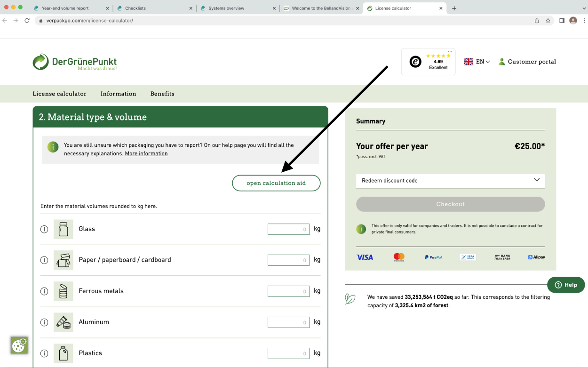The image size is (588, 368).
Task: Click the info icon next to Ferrous metals
Action: point(44,291)
